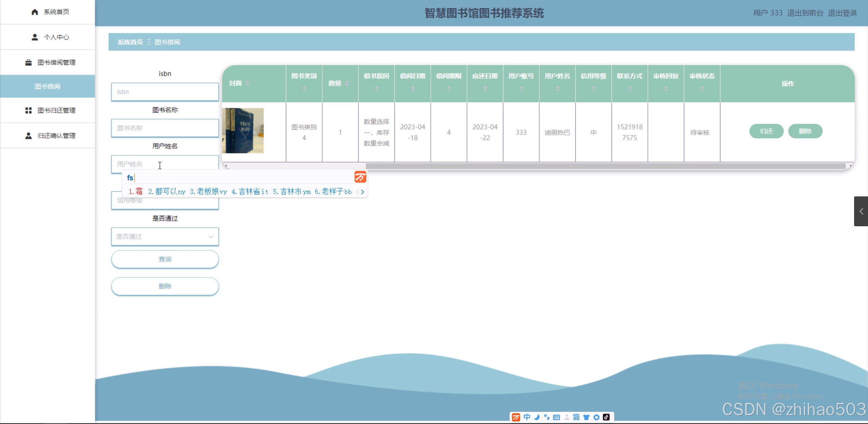Click the user icon for 归还确认管理
Image resolution: width=868 pixels, height=424 pixels.
pyautogui.click(x=28, y=136)
